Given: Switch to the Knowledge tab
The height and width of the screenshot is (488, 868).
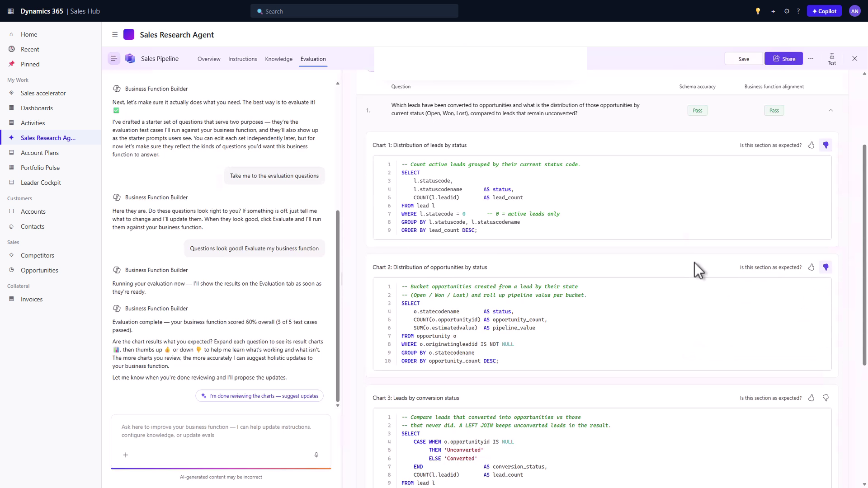Looking at the screenshot, I should (x=278, y=59).
